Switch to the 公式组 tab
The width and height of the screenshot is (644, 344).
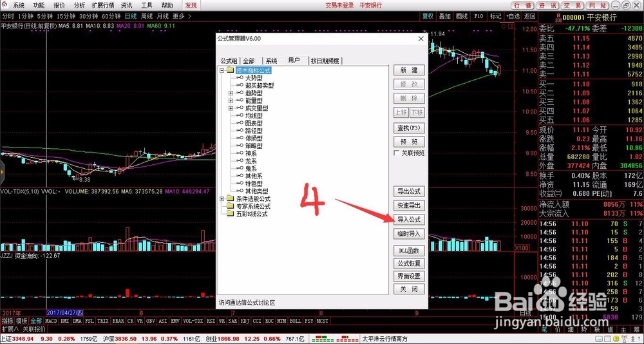coord(228,61)
